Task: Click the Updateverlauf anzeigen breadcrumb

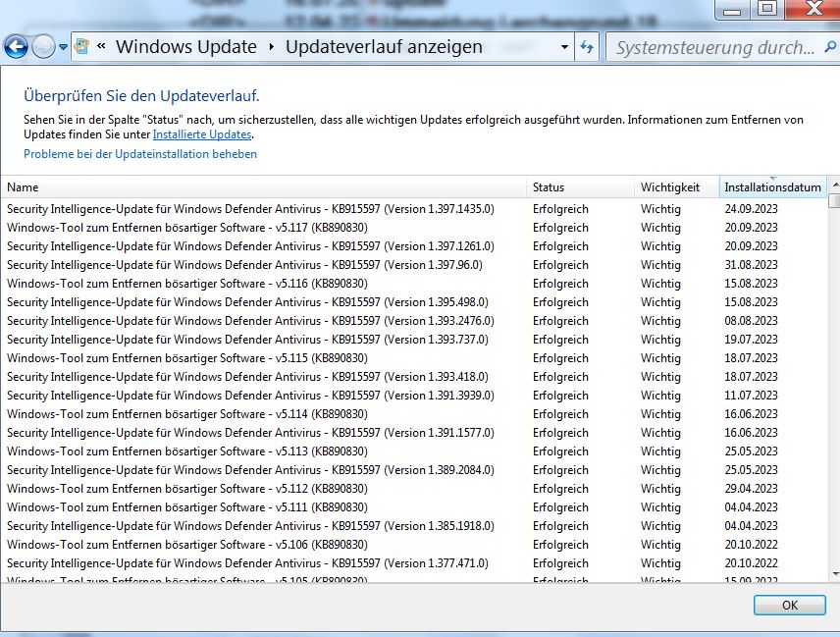Action: [x=384, y=46]
